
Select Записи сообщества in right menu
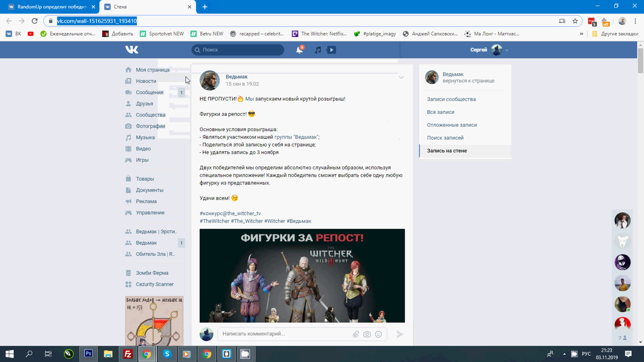point(451,99)
